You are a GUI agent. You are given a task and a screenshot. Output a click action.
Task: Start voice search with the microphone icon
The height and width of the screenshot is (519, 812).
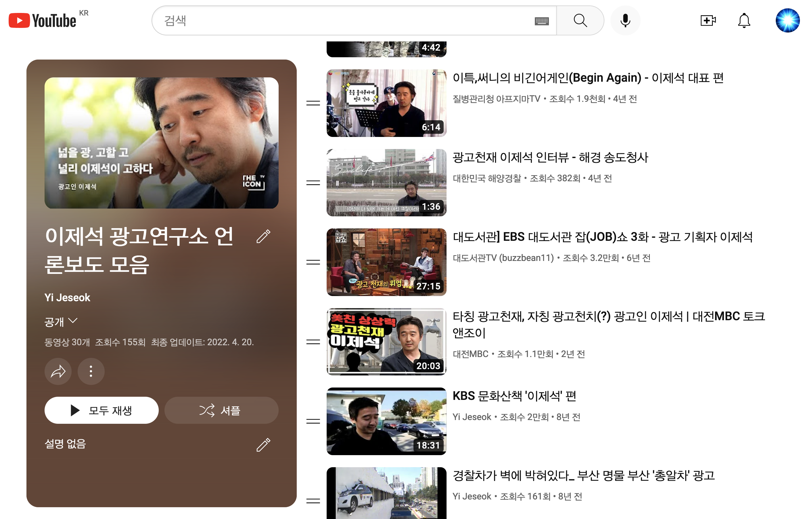625,20
